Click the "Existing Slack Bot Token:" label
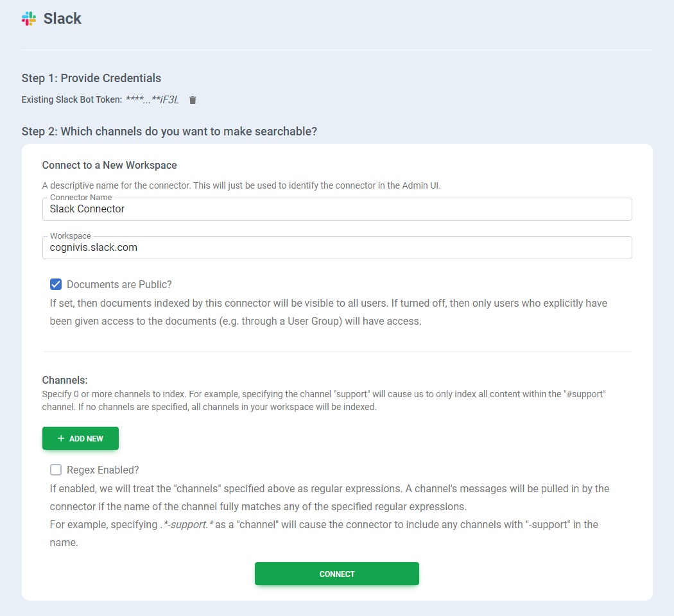The width and height of the screenshot is (674, 616). [x=72, y=100]
